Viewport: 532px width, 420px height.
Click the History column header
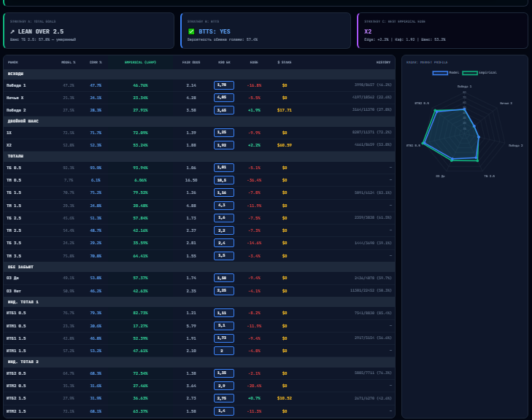pos(383,63)
